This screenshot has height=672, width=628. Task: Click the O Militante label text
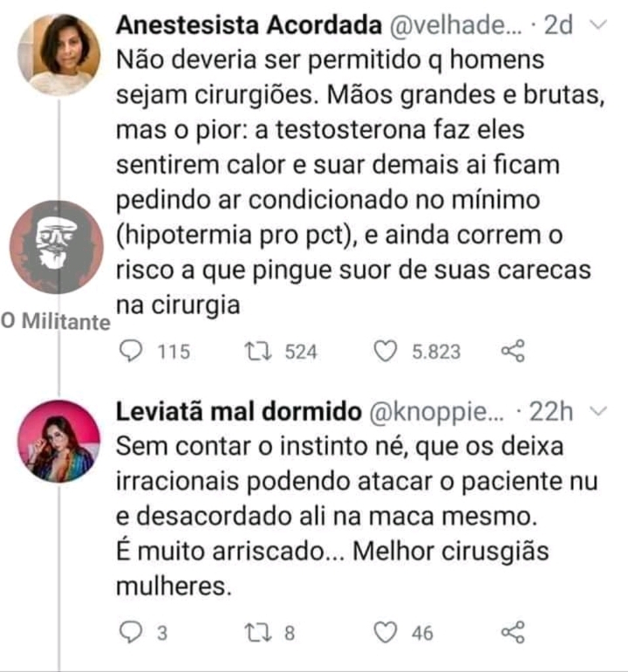[x=55, y=322]
